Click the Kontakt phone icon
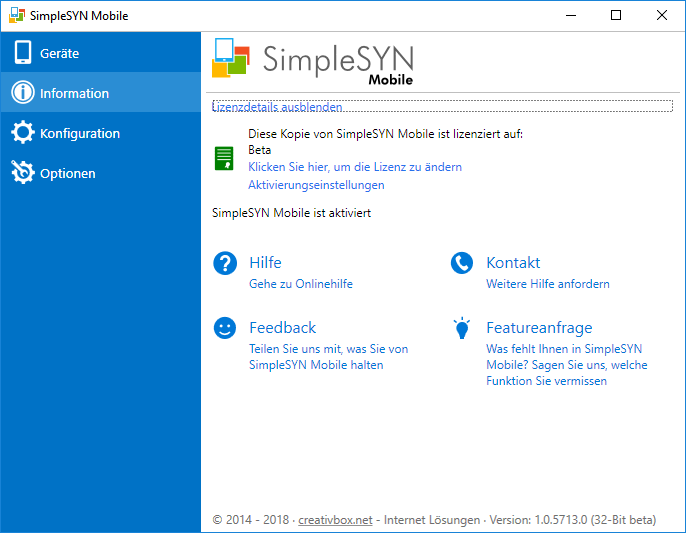686x533 pixels. (461, 263)
